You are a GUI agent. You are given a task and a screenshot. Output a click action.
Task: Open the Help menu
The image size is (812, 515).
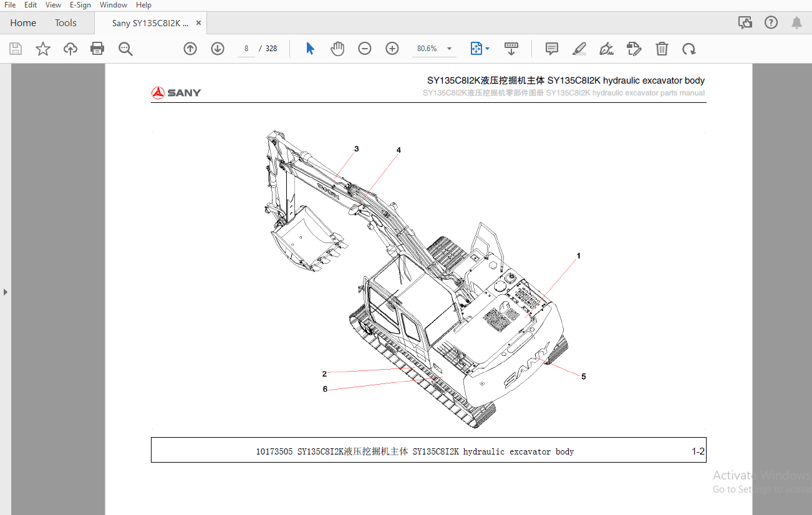point(143,5)
